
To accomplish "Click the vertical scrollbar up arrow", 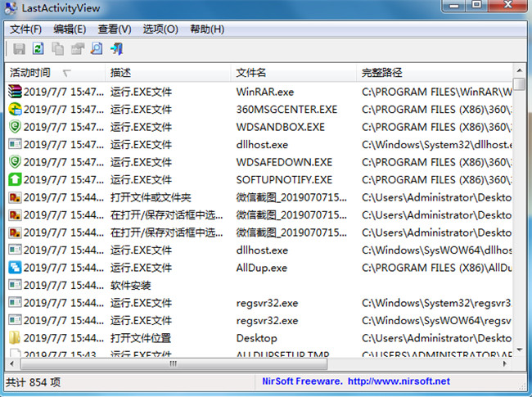I will click(x=519, y=70).
